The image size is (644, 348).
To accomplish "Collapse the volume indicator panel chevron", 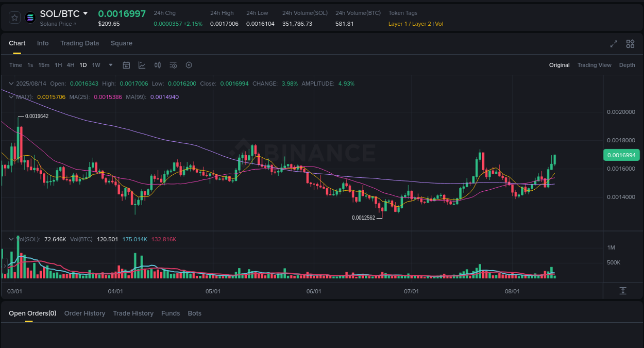I will (11, 239).
